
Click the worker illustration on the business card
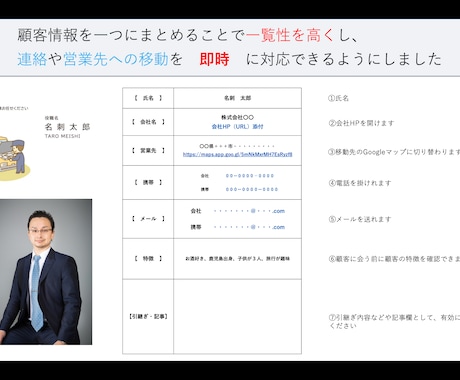(14, 158)
